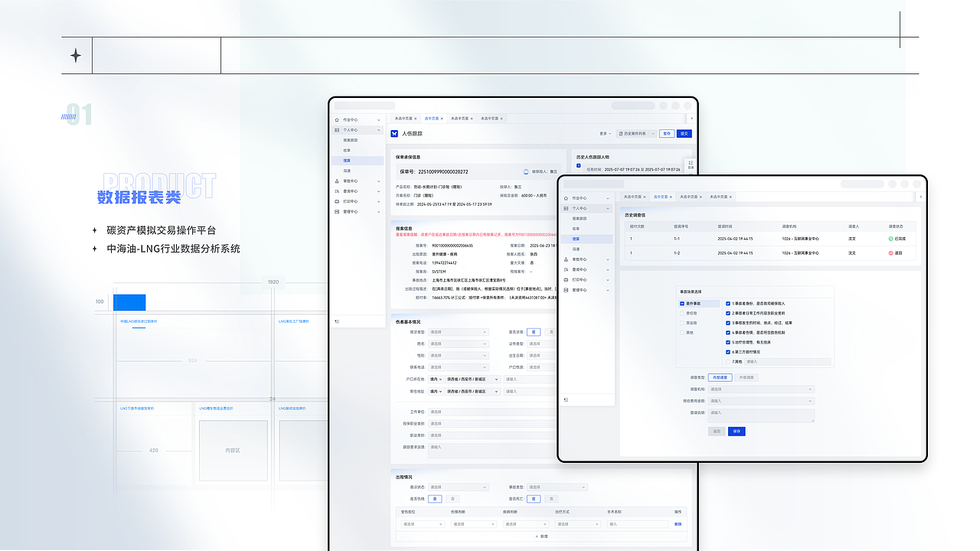Image resolution: width=980 pixels, height=551 pixels.
Task: Click the blue 提交 button
Action: click(684, 133)
